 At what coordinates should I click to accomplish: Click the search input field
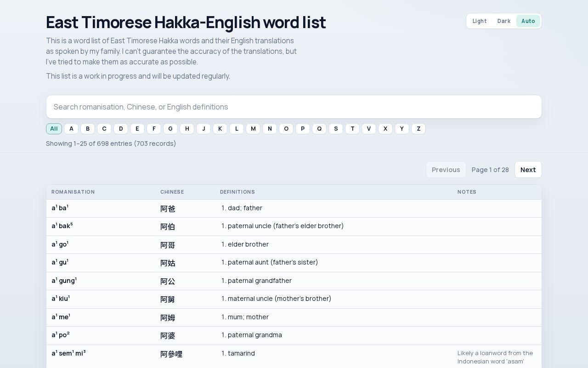tap(294, 107)
